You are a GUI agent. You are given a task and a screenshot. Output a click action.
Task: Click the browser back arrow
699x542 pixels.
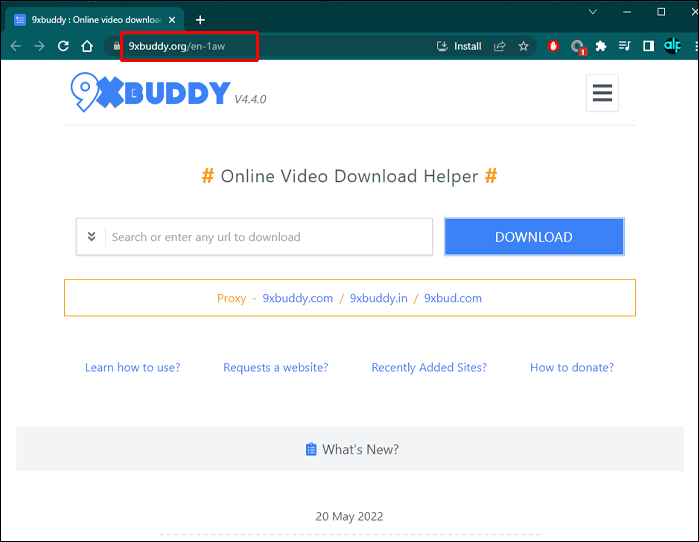tap(16, 46)
